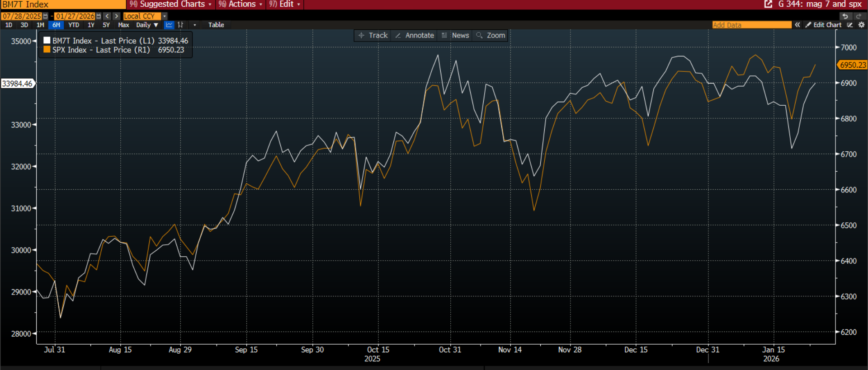Click the Add Data input field

(752, 25)
